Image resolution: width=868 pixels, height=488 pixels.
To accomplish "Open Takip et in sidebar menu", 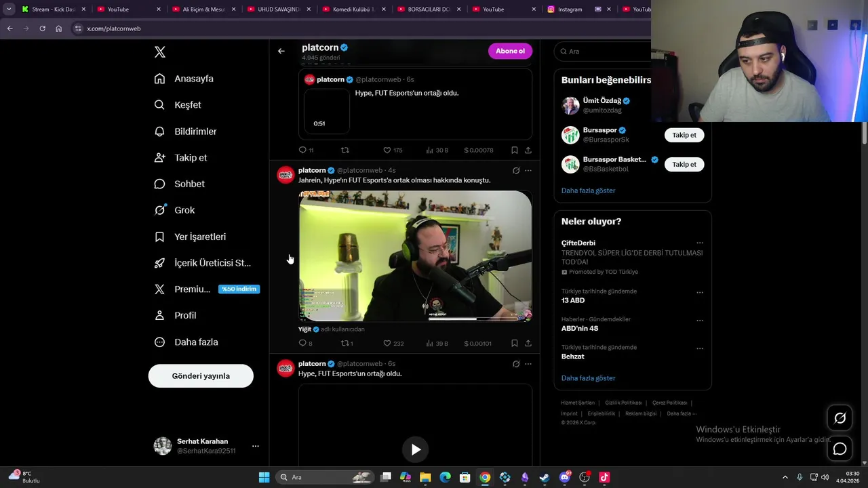I will [x=180, y=157].
